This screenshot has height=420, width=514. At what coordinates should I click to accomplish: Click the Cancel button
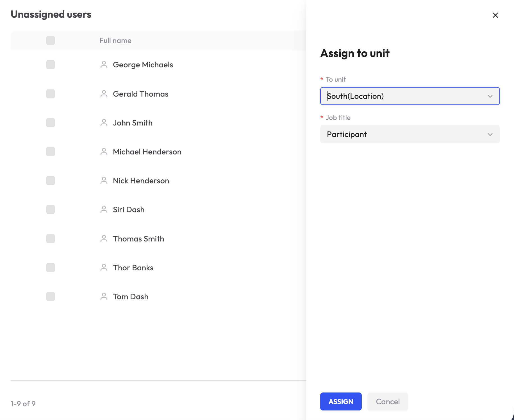click(388, 401)
